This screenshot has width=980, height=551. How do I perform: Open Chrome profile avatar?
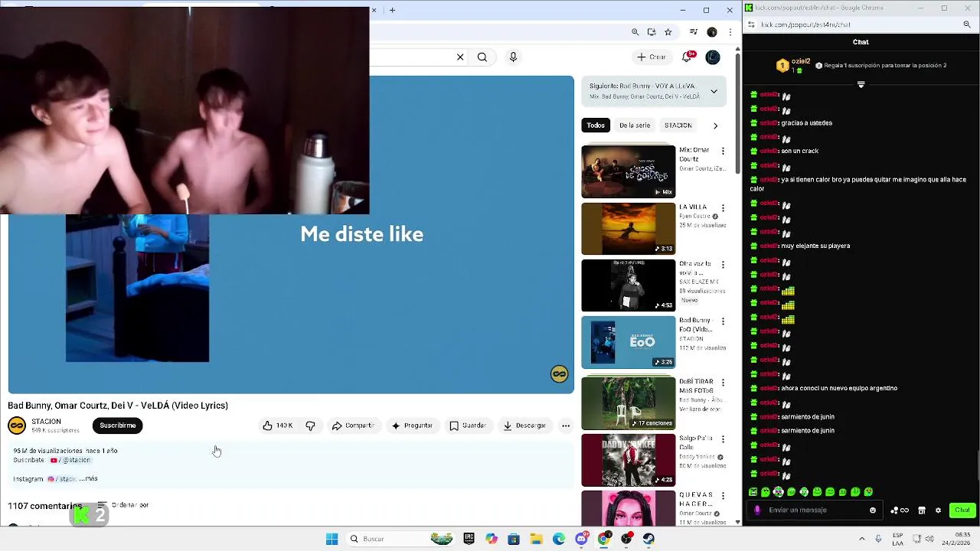coord(712,32)
